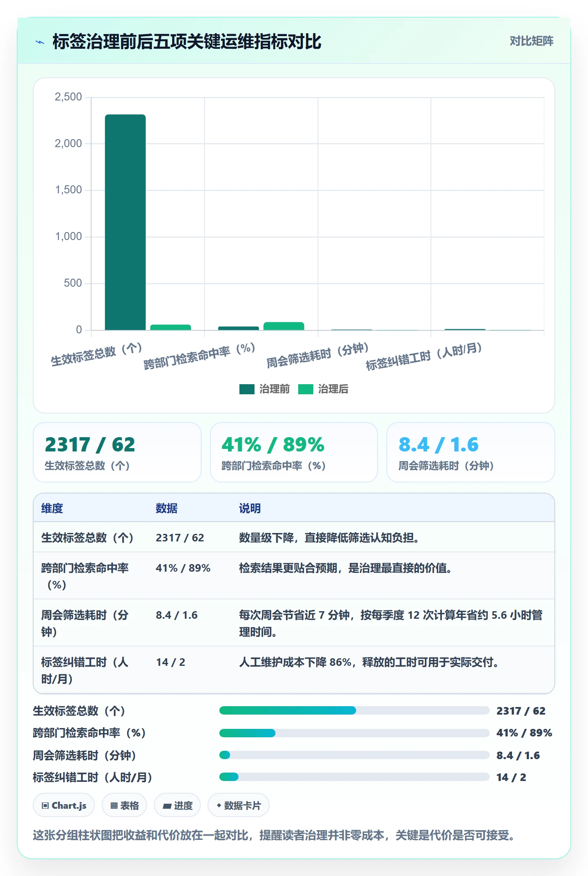
Task: Click the Chart.js tag chip
Action: [64, 805]
